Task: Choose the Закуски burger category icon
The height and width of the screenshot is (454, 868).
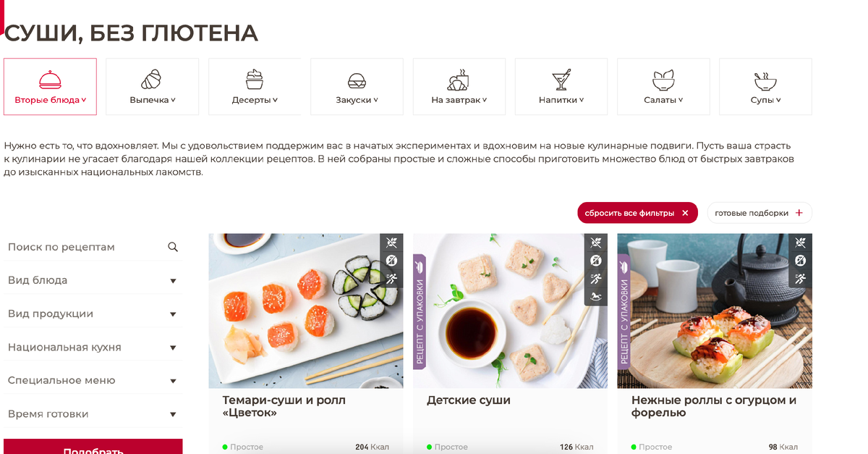Action: click(357, 80)
